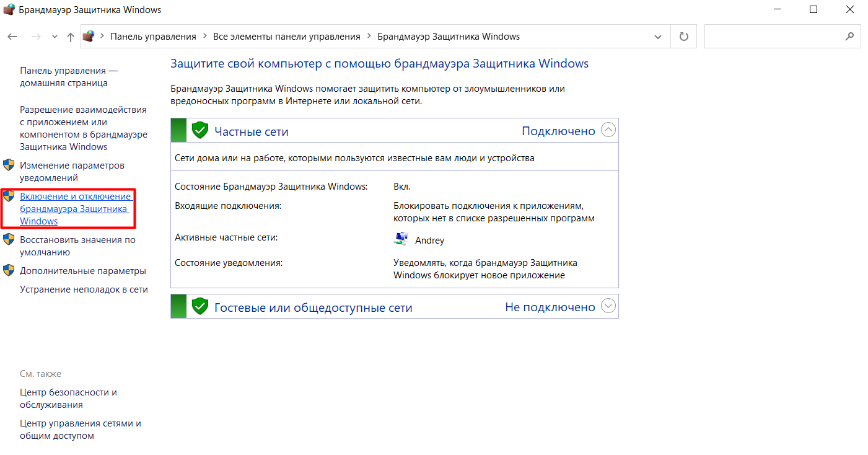Image resolution: width=868 pixels, height=455 pixels.
Task: Click the Гостевые или общедоступные сети title
Action: coord(313,307)
